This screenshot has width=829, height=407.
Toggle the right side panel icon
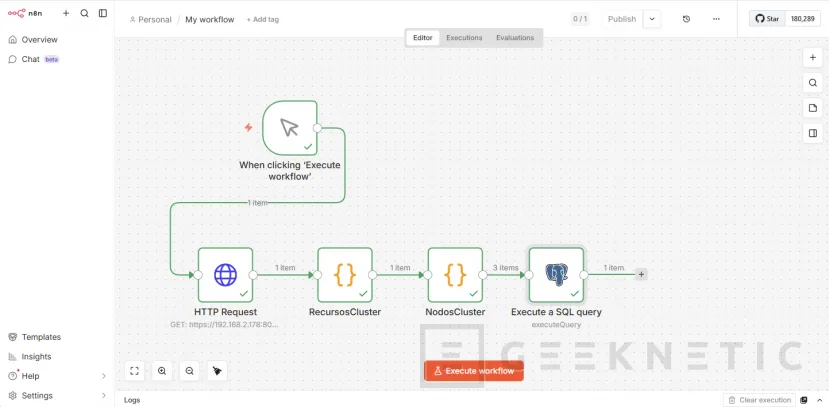(x=812, y=133)
